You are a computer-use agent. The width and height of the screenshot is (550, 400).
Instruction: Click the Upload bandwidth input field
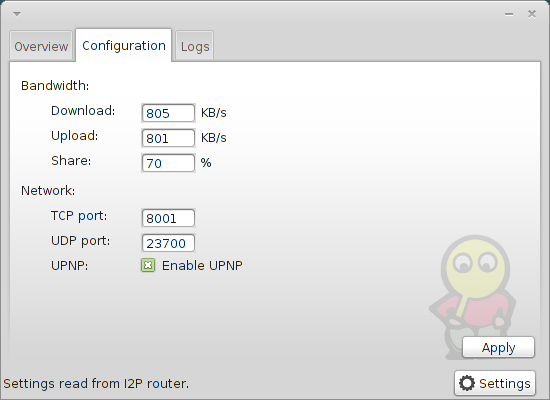(x=168, y=138)
